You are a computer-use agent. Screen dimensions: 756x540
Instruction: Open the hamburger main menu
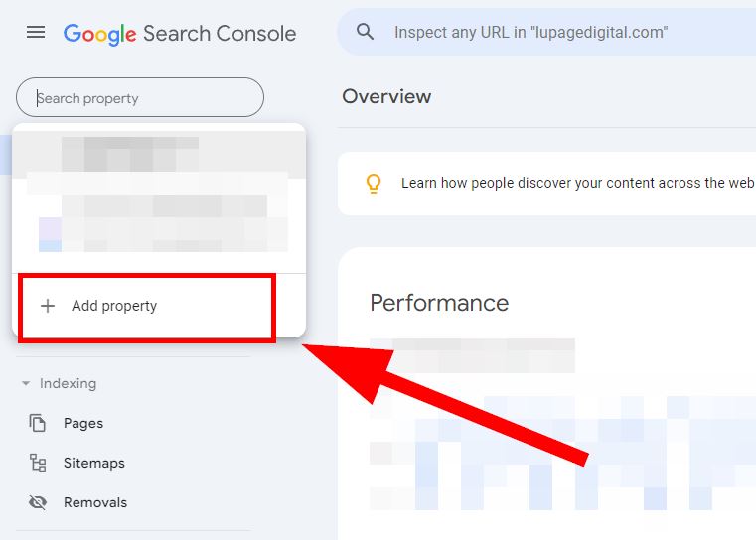tap(36, 32)
